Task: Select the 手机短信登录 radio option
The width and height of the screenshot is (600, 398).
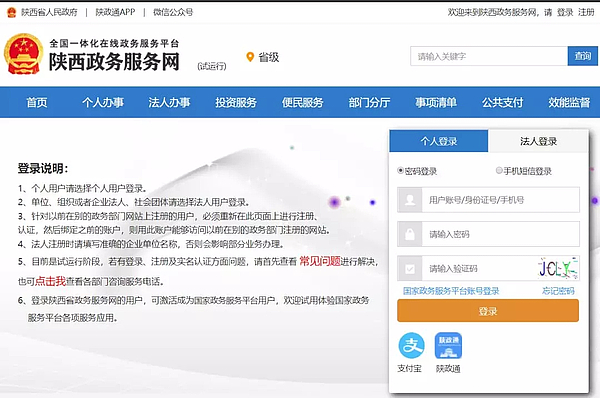Action: coord(499,170)
